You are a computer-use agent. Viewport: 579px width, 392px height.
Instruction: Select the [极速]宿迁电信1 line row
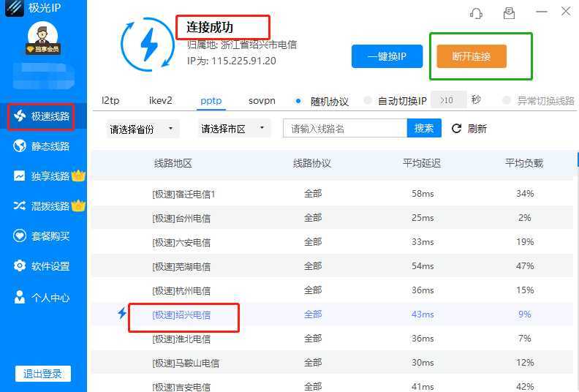coord(333,194)
